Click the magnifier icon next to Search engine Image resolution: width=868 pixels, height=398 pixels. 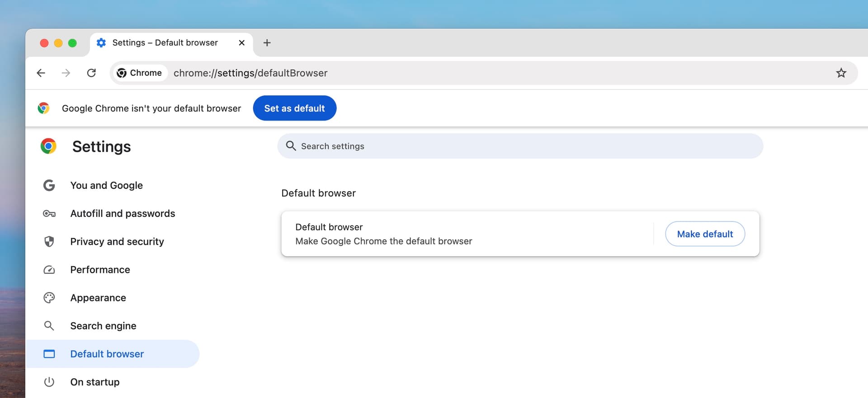[x=49, y=326]
